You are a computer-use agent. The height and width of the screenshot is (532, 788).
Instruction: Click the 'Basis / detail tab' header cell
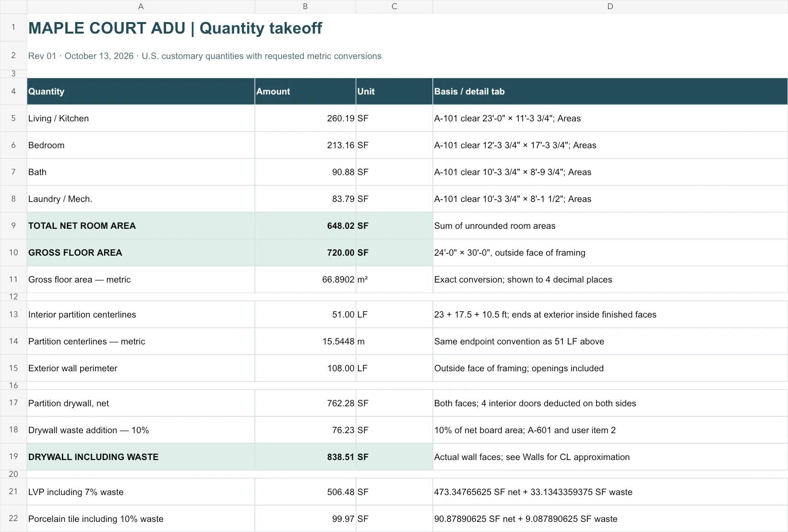[610, 91]
